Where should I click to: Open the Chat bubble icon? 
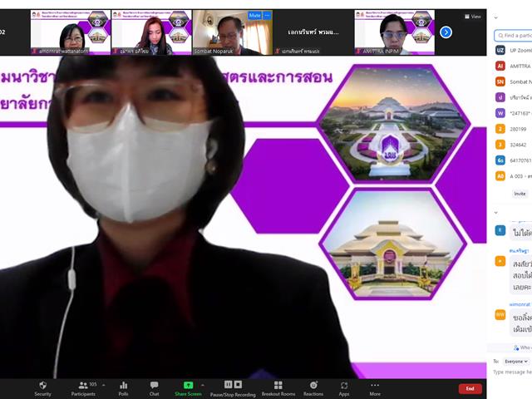tap(154, 385)
